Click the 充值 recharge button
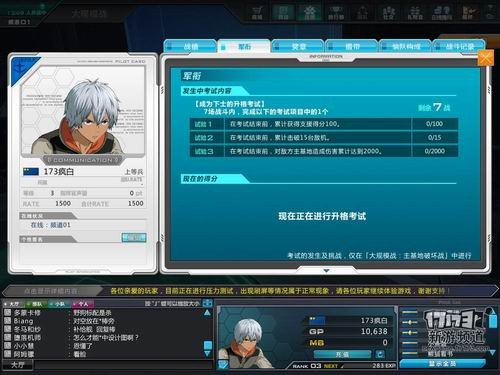This screenshot has height=375, width=500. click(x=342, y=354)
